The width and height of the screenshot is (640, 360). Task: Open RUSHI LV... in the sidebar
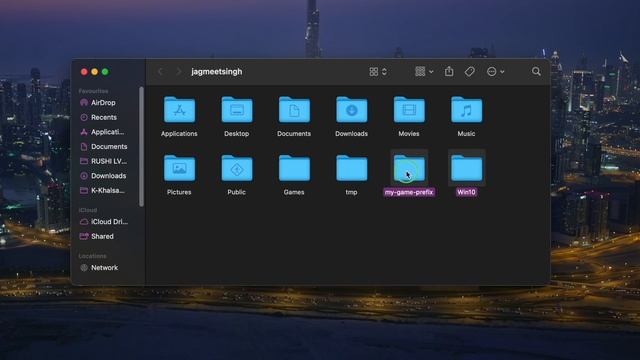[109, 161]
